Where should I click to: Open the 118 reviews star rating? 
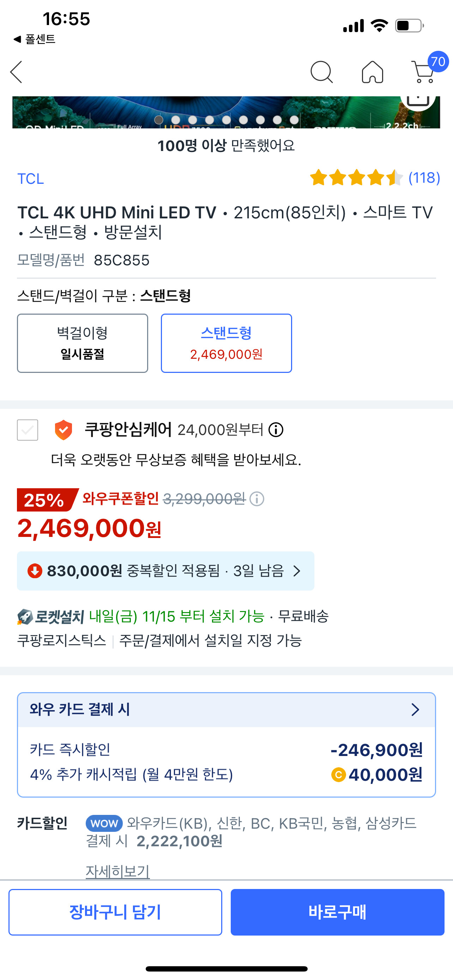[x=375, y=178]
